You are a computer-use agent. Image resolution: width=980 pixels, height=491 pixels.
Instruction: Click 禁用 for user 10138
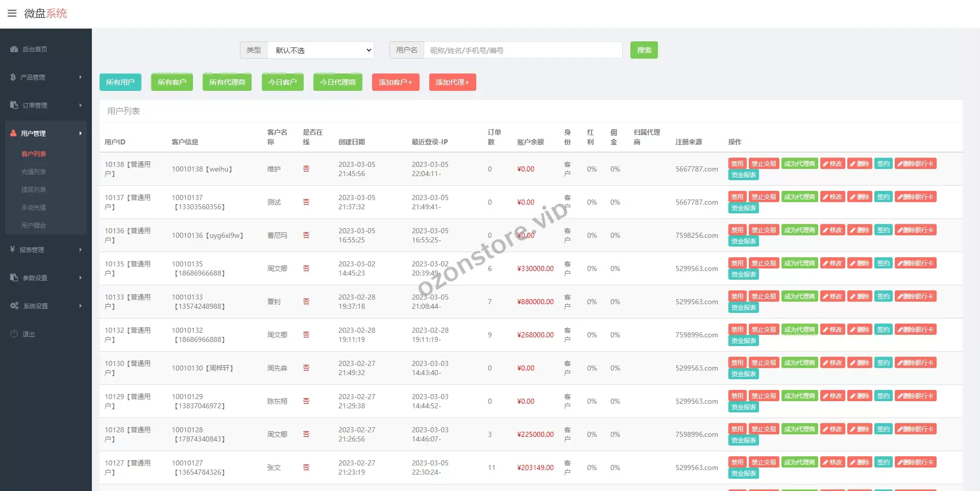pyautogui.click(x=737, y=164)
